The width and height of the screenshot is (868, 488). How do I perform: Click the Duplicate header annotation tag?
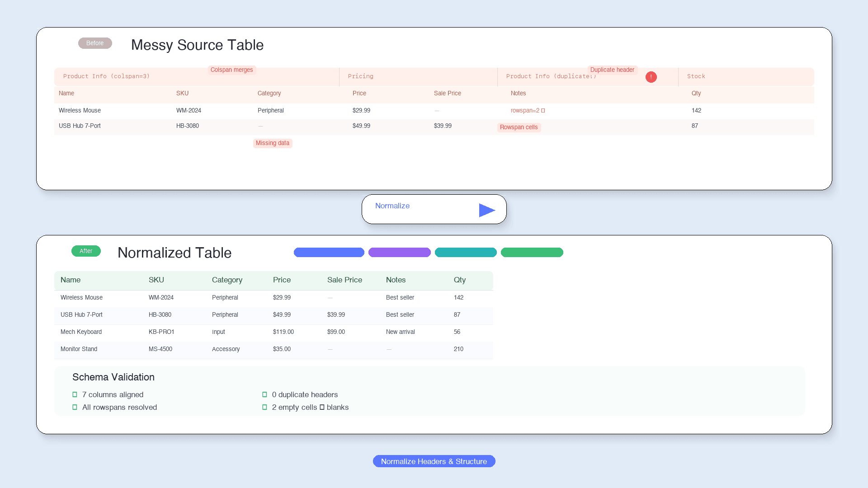612,70
